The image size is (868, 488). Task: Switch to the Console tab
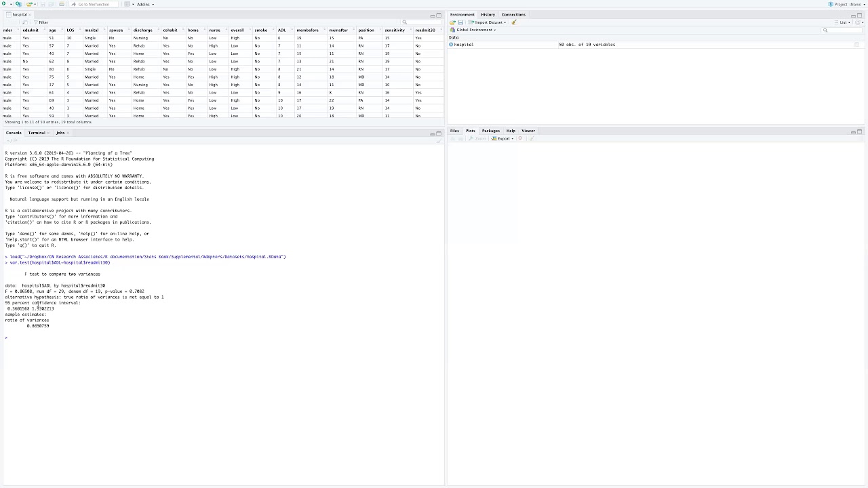[x=14, y=133]
